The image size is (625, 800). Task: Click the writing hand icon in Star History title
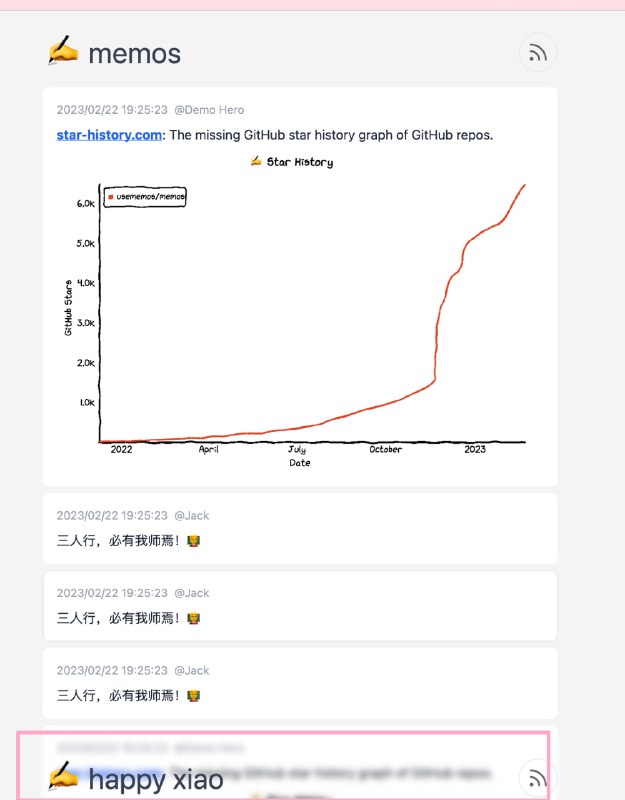coord(256,161)
